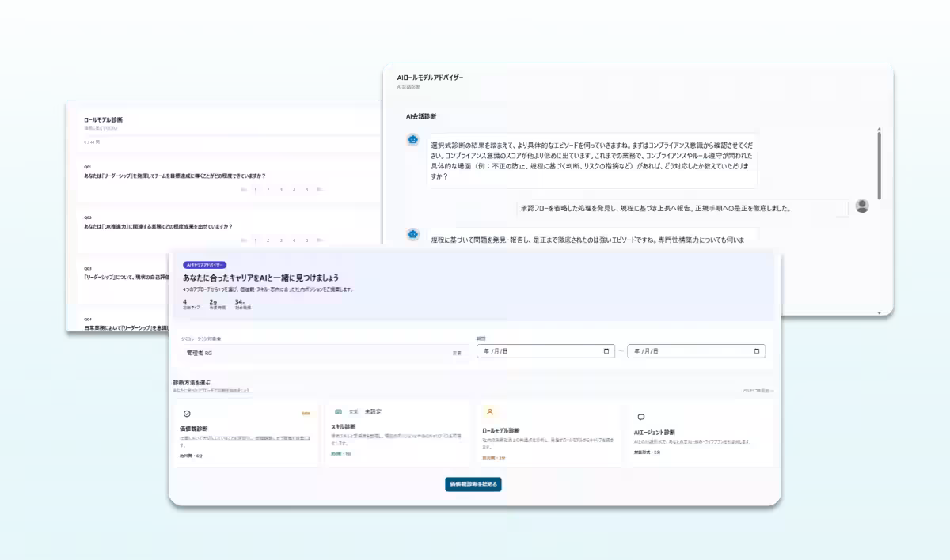
Task: Click the 価値観診断を始める button
Action: (x=473, y=484)
